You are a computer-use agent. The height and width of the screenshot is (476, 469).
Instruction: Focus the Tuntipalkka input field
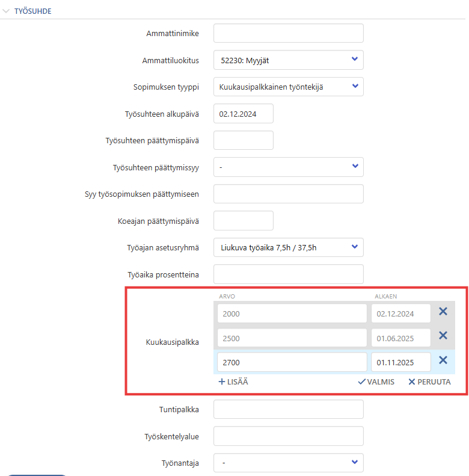[289, 409]
